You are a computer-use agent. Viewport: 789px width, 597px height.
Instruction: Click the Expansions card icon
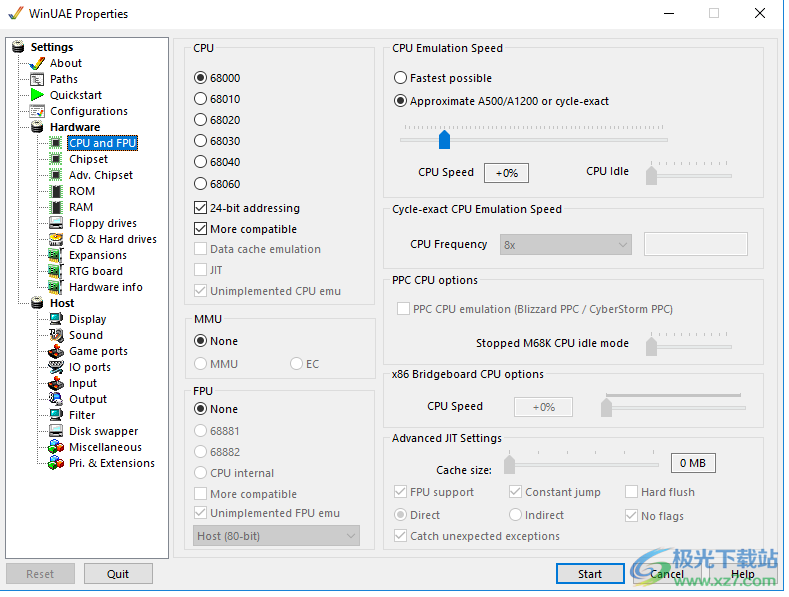point(55,256)
